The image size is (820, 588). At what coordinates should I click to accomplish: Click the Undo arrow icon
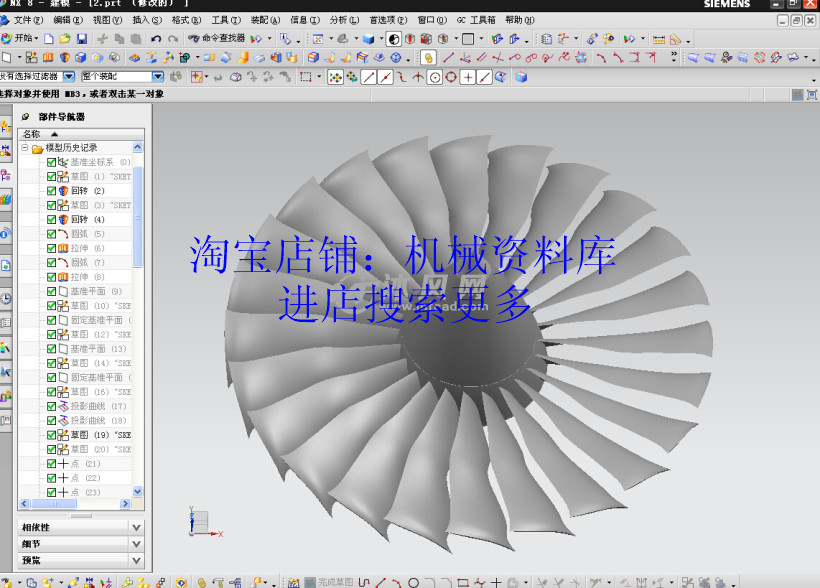pyautogui.click(x=156, y=40)
